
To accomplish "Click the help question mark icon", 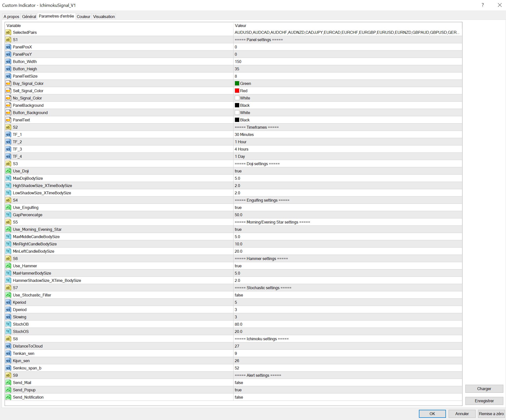I will [x=483, y=5].
